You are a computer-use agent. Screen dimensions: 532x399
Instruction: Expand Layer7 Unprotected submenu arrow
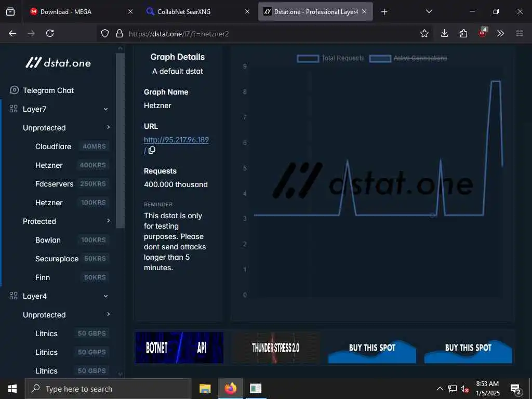[108, 127]
